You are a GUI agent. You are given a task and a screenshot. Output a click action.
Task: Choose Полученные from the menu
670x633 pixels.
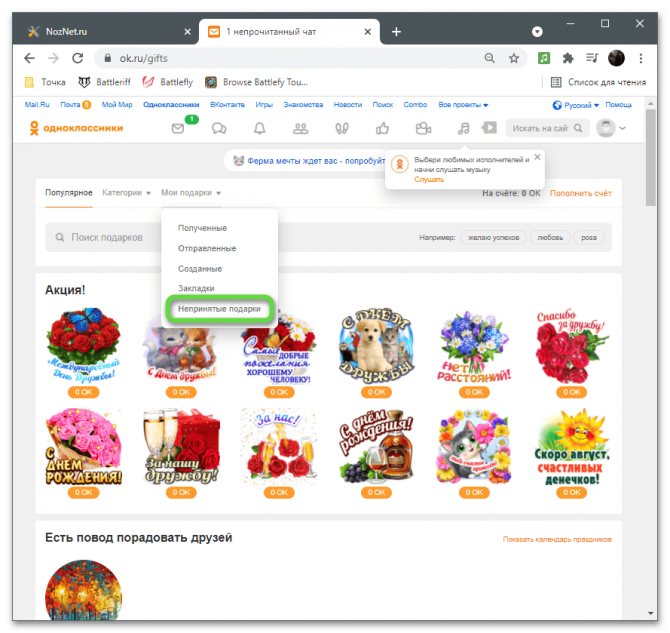(203, 228)
